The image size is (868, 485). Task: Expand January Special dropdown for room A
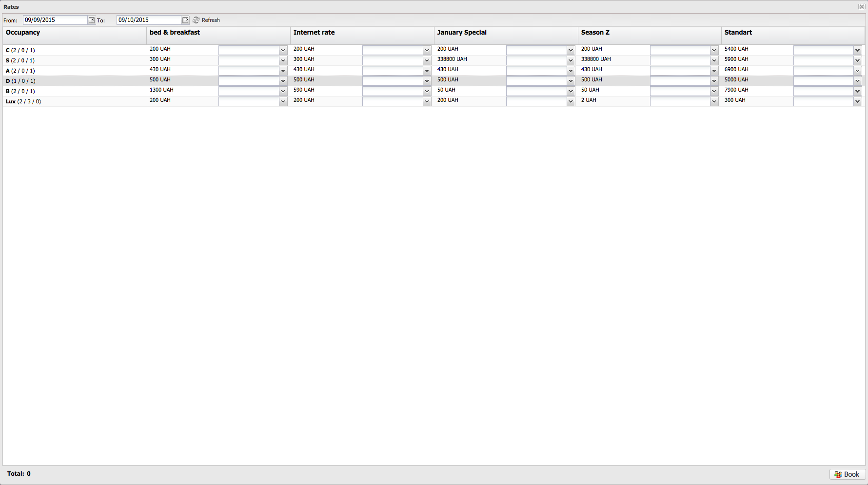[571, 71]
